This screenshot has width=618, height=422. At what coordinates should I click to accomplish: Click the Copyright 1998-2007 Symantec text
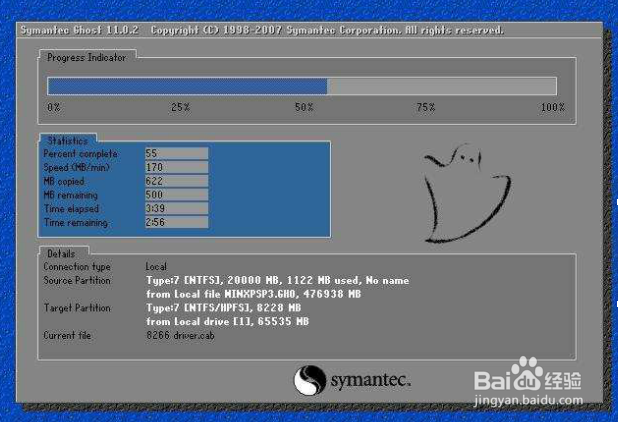click(327, 30)
